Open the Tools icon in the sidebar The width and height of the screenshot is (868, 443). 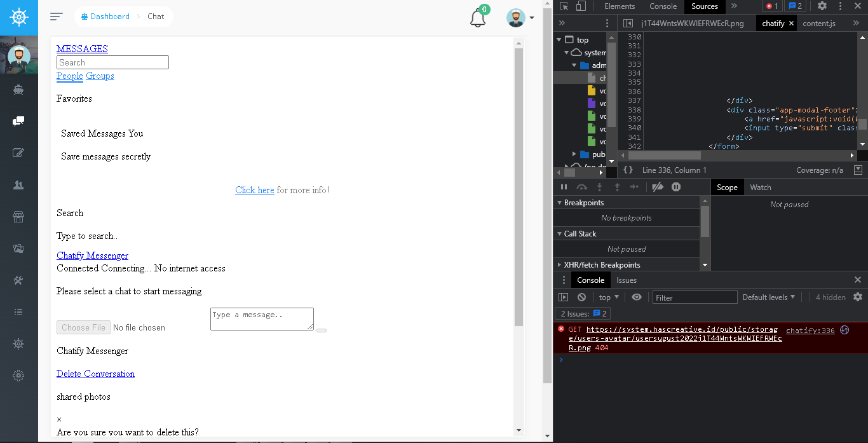[18, 280]
